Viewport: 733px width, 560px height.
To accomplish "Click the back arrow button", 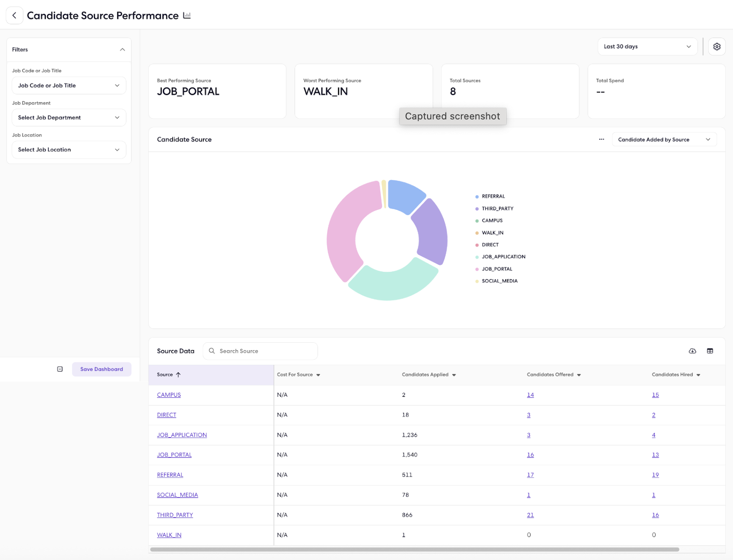I will tap(14, 15).
